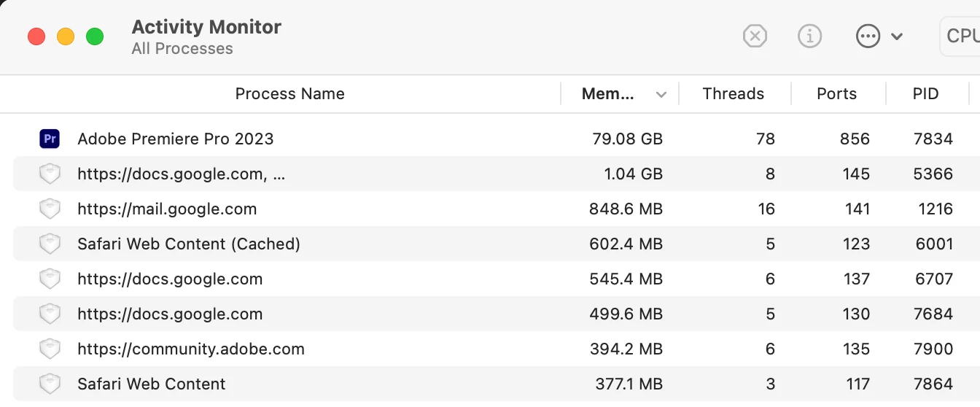This screenshot has height=407, width=980.
Task: Sort processes by Threads column
Action: point(733,94)
